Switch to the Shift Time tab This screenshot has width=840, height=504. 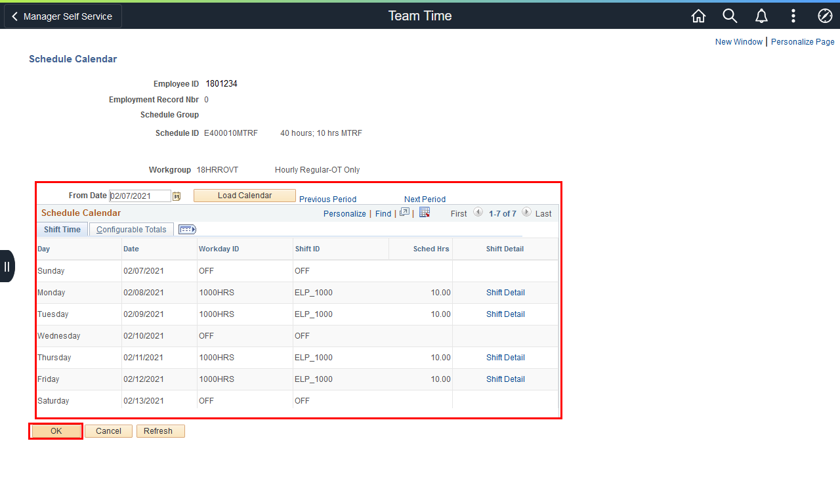pyautogui.click(x=62, y=230)
